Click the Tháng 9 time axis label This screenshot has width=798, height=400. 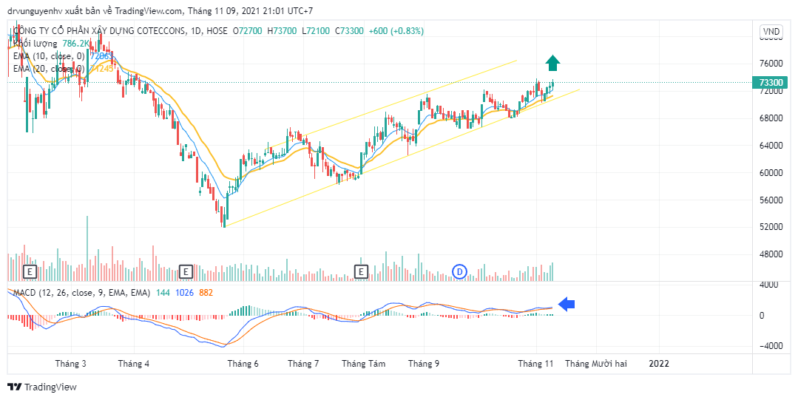point(424,364)
